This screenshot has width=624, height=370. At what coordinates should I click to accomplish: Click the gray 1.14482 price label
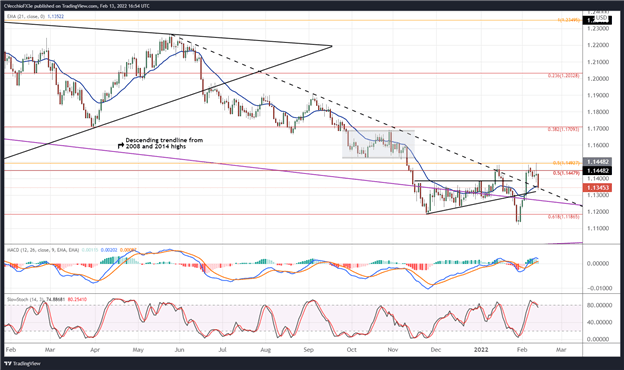596,162
